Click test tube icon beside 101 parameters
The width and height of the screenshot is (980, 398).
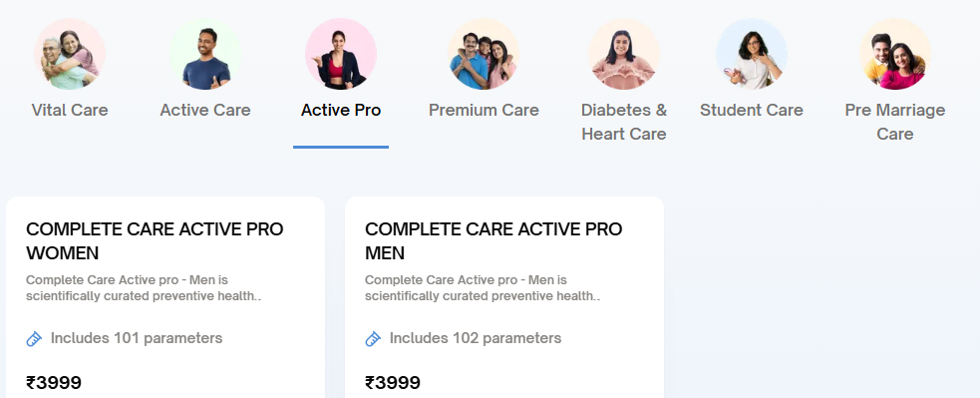[34, 339]
